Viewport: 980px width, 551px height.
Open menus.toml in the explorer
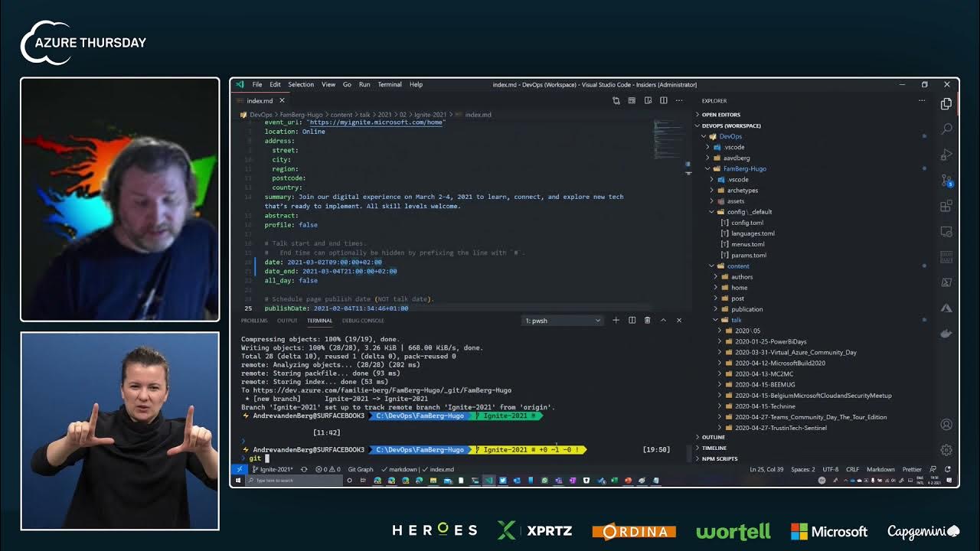click(x=747, y=244)
